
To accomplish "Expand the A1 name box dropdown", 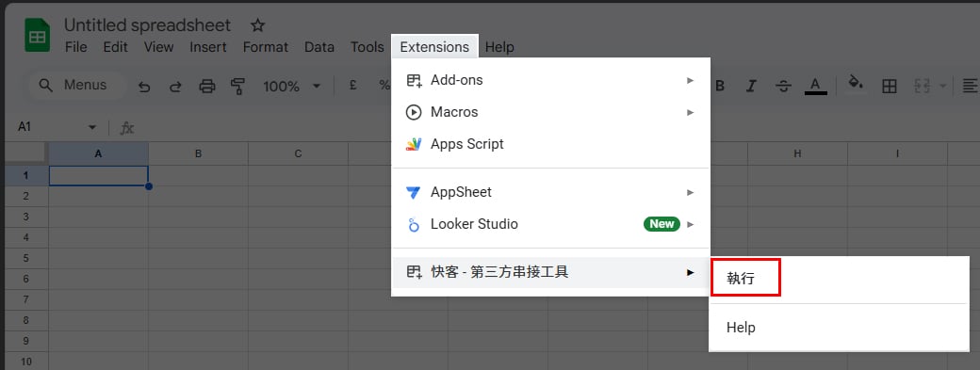I will (92, 127).
